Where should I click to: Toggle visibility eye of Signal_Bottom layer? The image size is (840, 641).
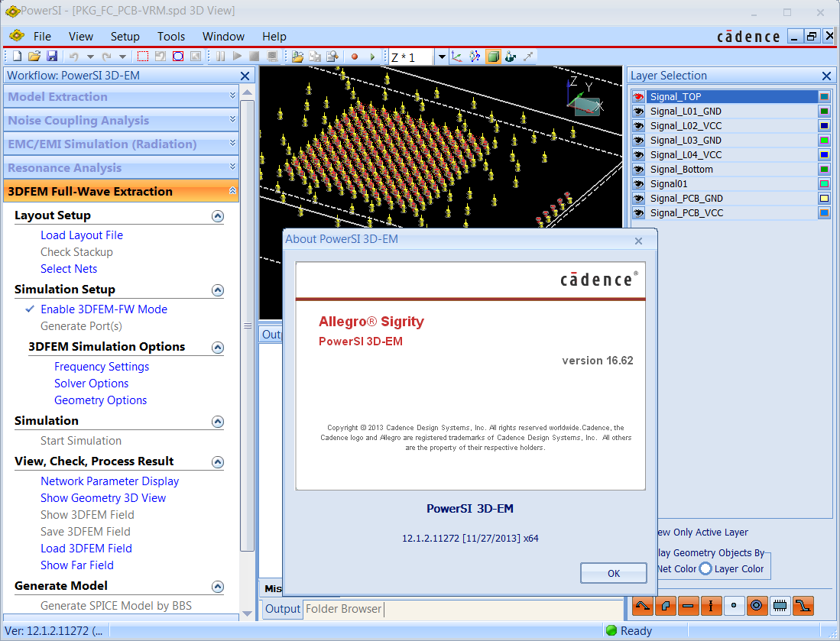(638, 169)
